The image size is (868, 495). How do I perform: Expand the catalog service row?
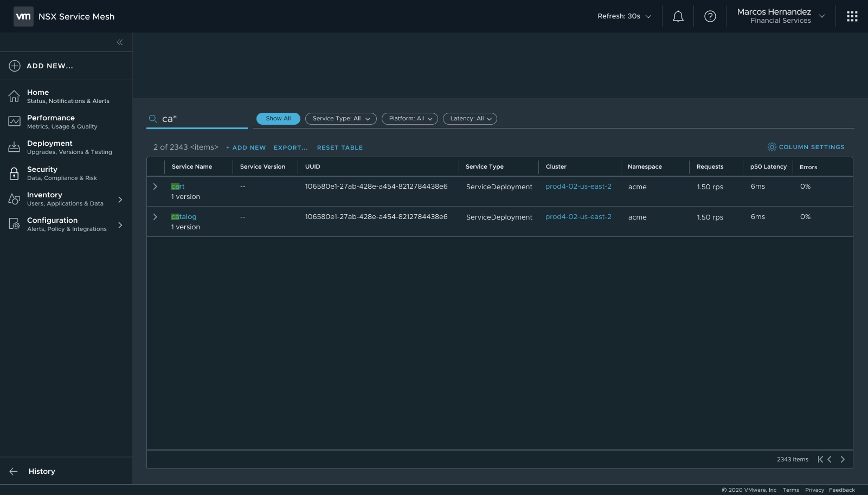click(x=155, y=217)
